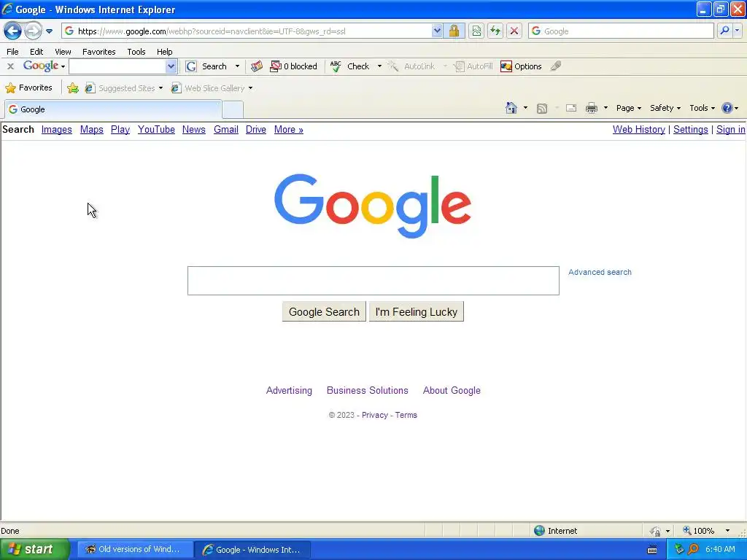Click the toolbar news icon

tap(256, 66)
